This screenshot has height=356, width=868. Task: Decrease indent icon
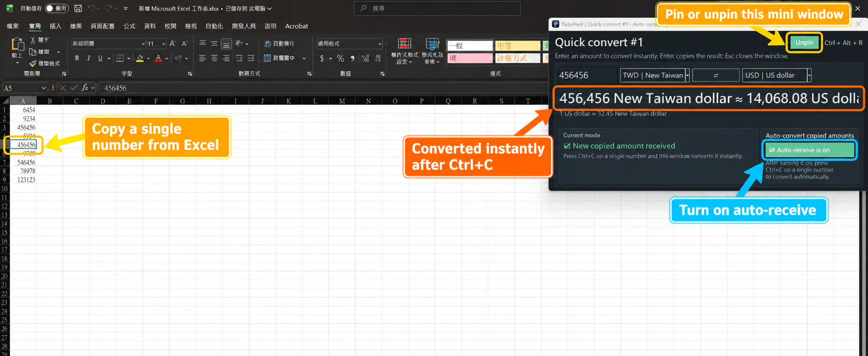239,58
